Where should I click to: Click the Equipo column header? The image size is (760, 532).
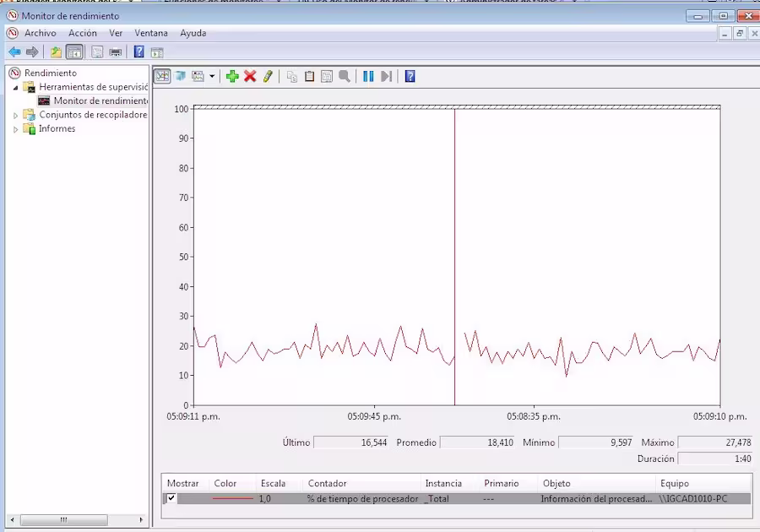[674, 483]
